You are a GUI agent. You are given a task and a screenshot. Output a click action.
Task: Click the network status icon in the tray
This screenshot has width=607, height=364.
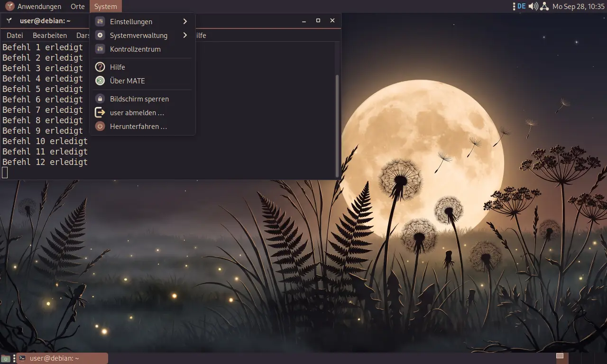(x=544, y=7)
